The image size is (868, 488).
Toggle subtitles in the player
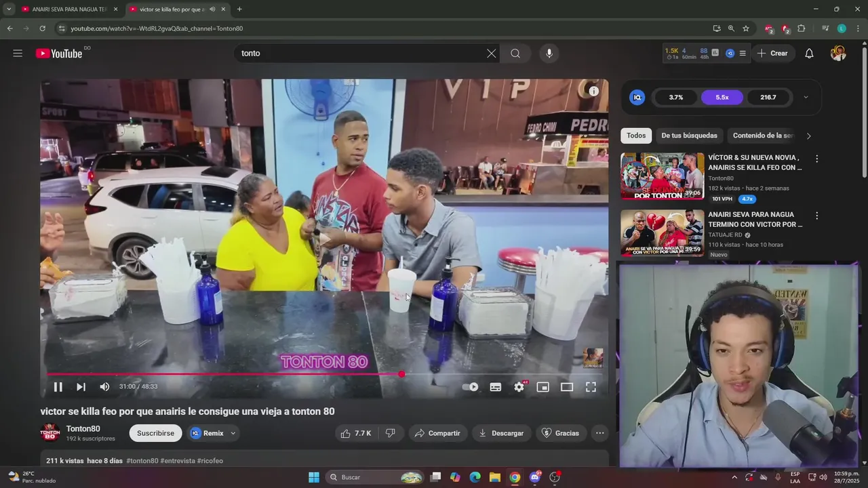pos(496,387)
